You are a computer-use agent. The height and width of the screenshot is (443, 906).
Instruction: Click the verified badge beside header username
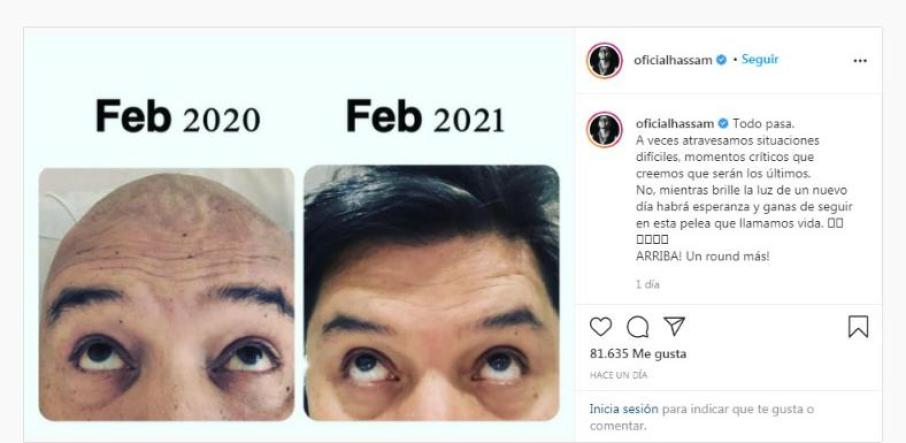tap(721, 59)
